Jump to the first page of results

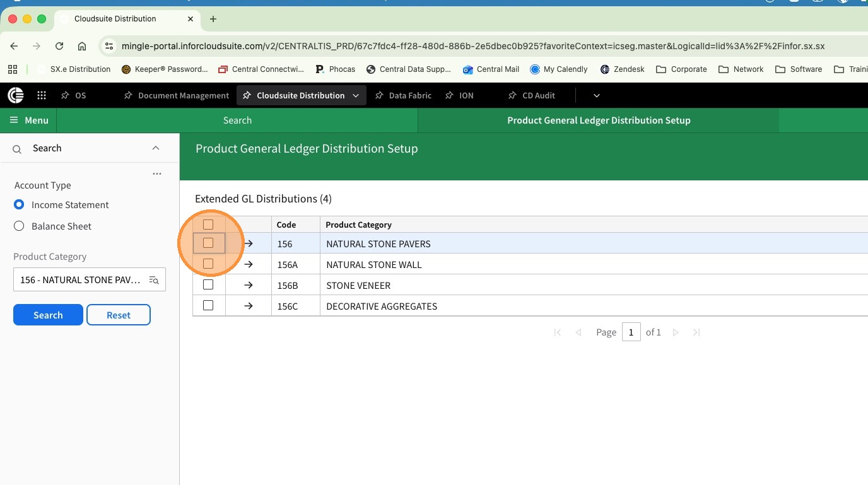pyautogui.click(x=558, y=332)
